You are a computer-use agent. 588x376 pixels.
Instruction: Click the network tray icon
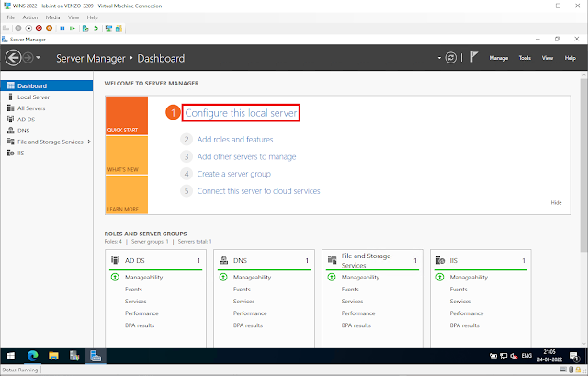point(503,356)
